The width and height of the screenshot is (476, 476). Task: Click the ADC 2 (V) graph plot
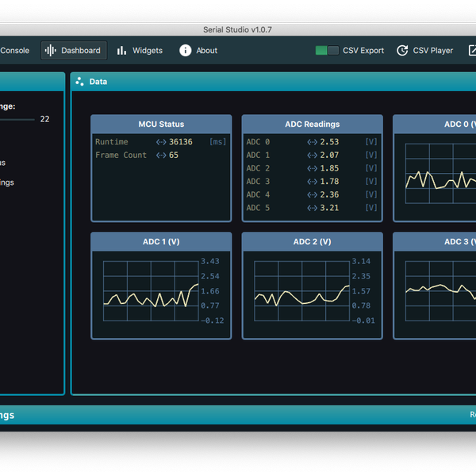coord(301,290)
